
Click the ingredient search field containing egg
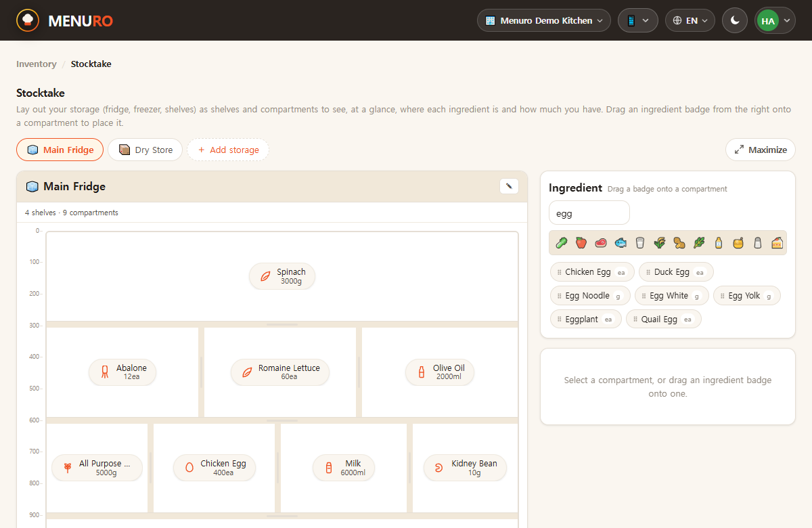point(589,213)
